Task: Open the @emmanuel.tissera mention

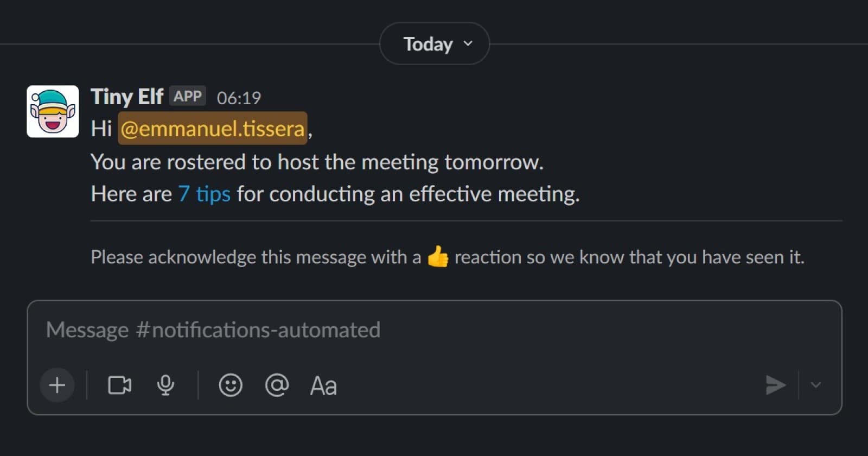Action: (212, 129)
